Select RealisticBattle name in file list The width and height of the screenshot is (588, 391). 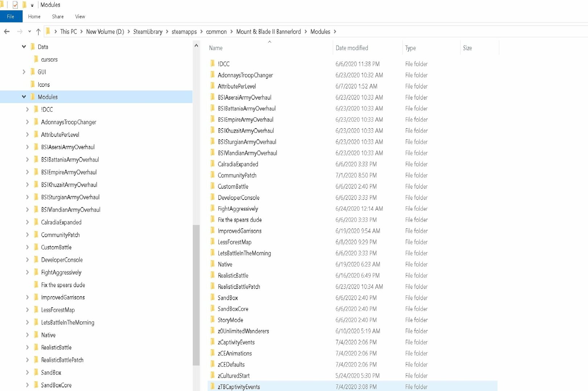(x=233, y=275)
